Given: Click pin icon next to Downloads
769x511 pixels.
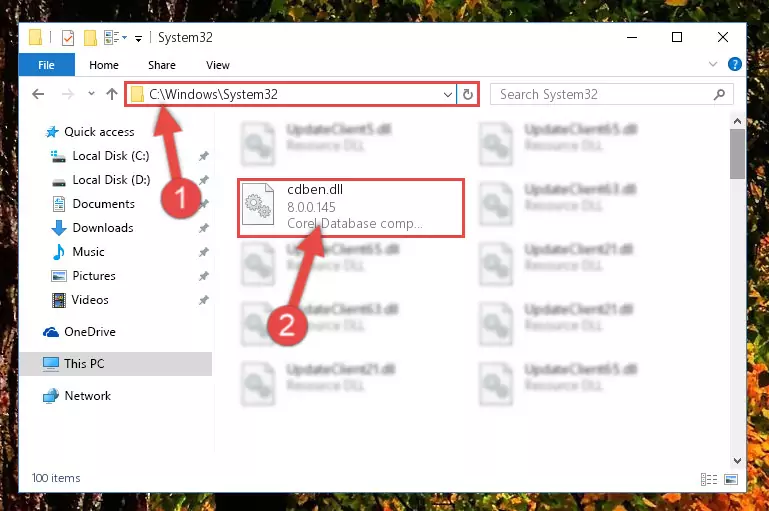Looking at the screenshot, I should [204, 229].
